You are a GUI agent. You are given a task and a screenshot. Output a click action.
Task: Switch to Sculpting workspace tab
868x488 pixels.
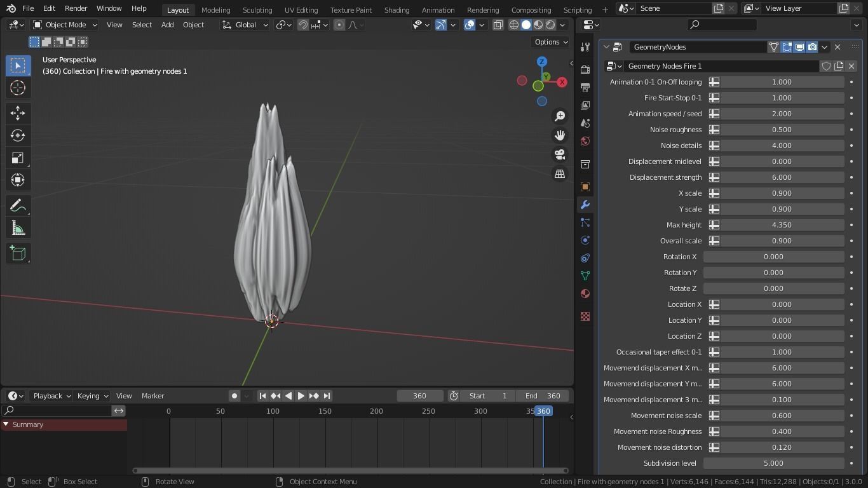257,10
